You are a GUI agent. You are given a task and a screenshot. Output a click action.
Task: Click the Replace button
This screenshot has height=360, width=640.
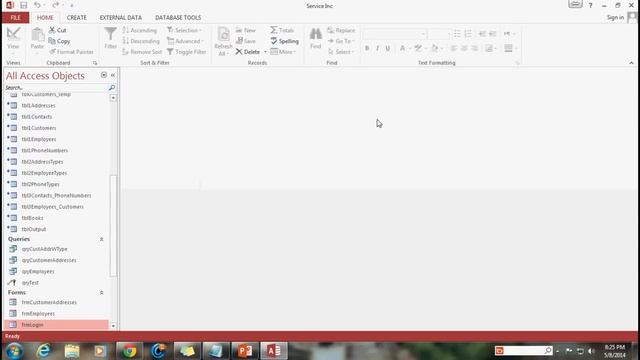coord(341,30)
